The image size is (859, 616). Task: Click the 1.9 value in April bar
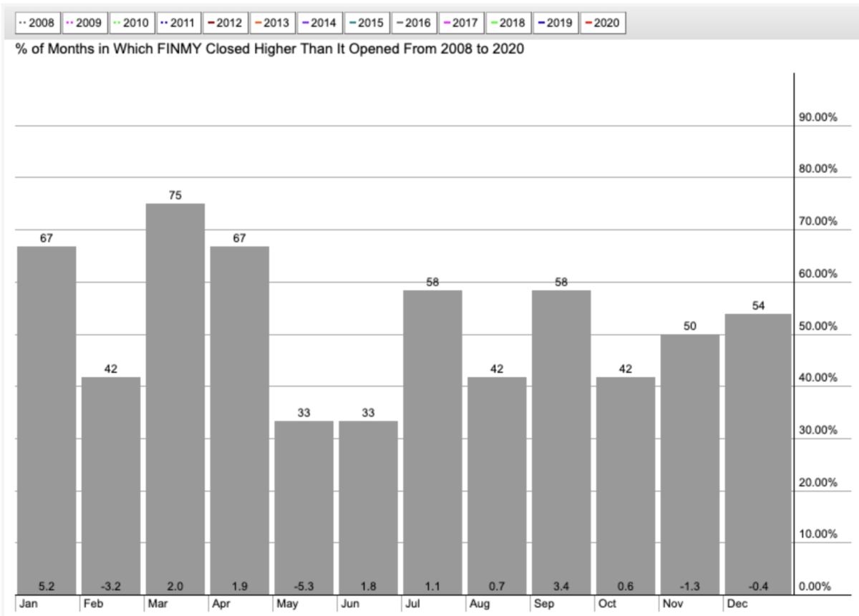[x=240, y=587]
